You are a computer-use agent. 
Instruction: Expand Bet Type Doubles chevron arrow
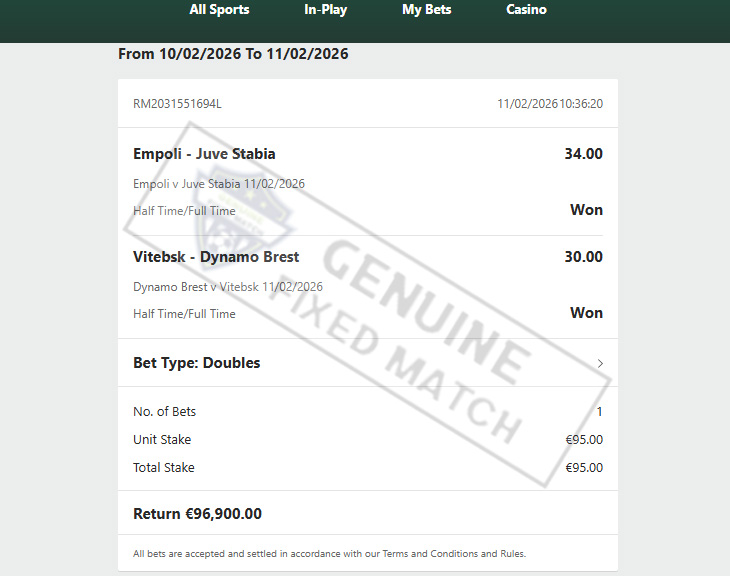(600, 363)
